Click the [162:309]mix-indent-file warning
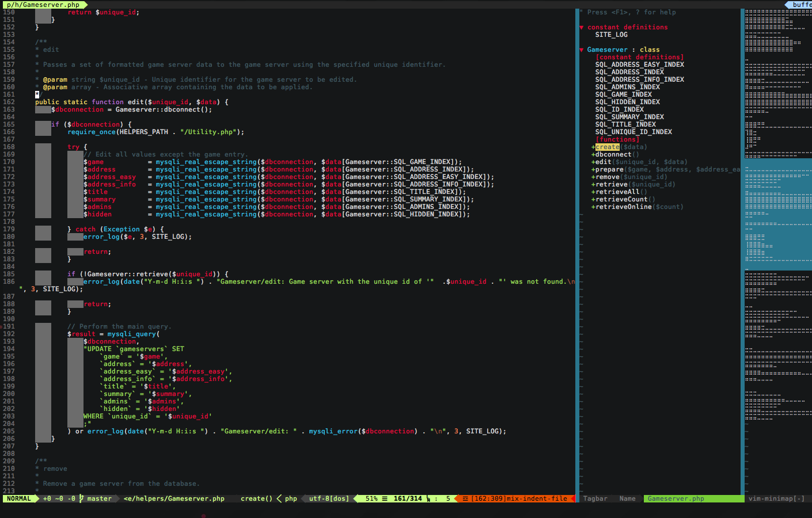This screenshot has width=812, height=518. coord(519,498)
